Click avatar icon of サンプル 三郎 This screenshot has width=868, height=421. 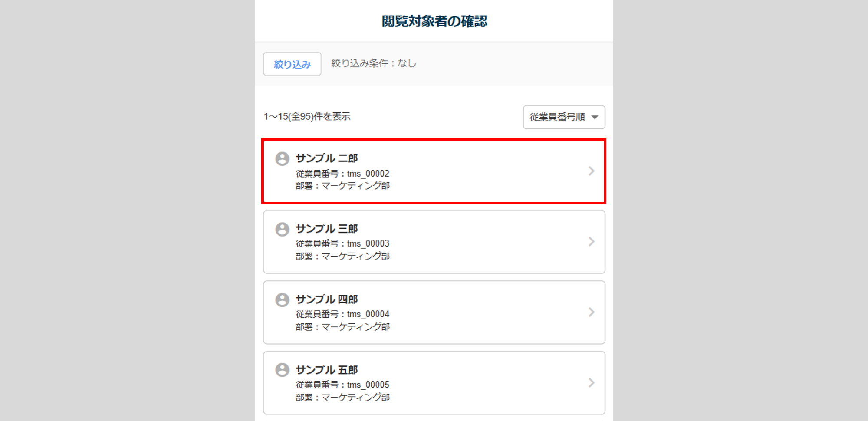tap(282, 229)
